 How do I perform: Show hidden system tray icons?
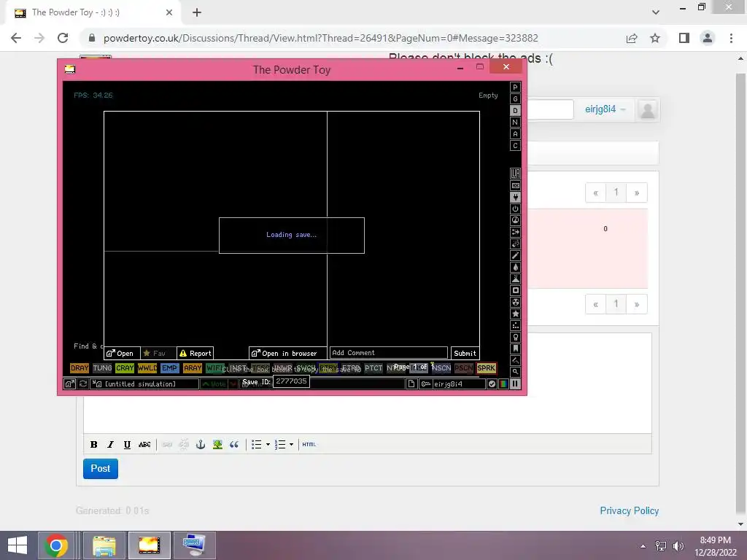(643, 545)
